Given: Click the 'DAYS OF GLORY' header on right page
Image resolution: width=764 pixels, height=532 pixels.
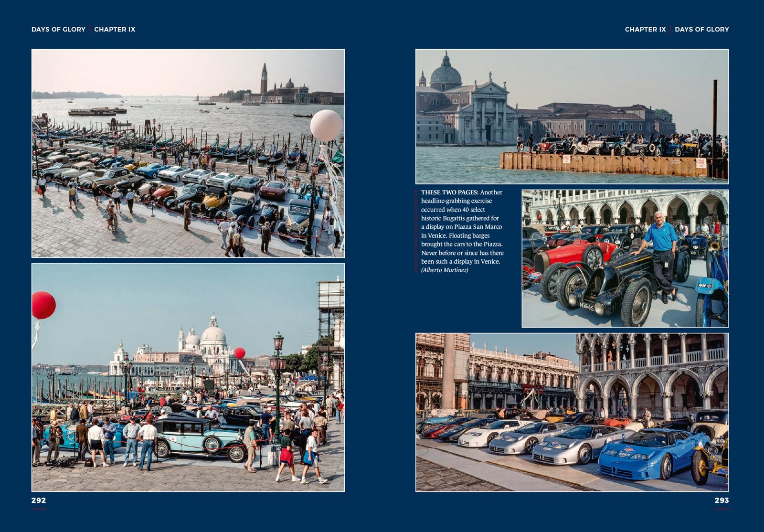Looking at the screenshot, I should pos(702,29).
